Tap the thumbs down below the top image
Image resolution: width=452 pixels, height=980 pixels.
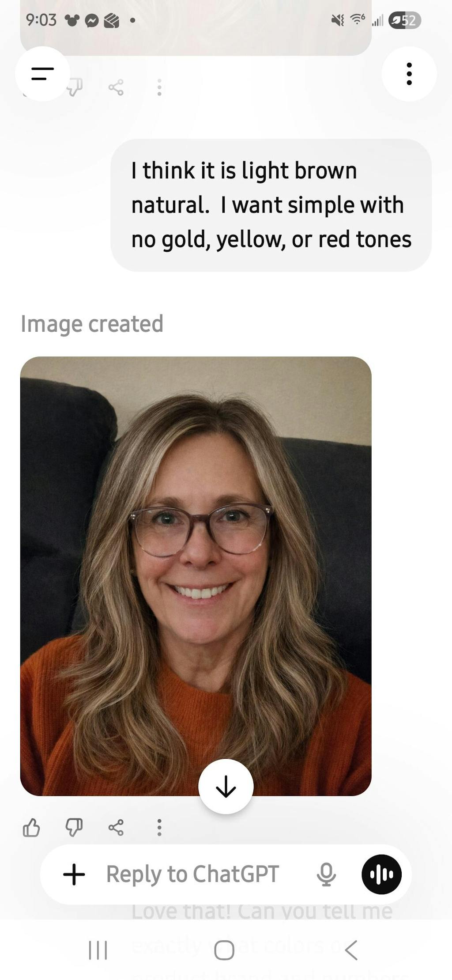pyautogui.click(x=75, y=87)
